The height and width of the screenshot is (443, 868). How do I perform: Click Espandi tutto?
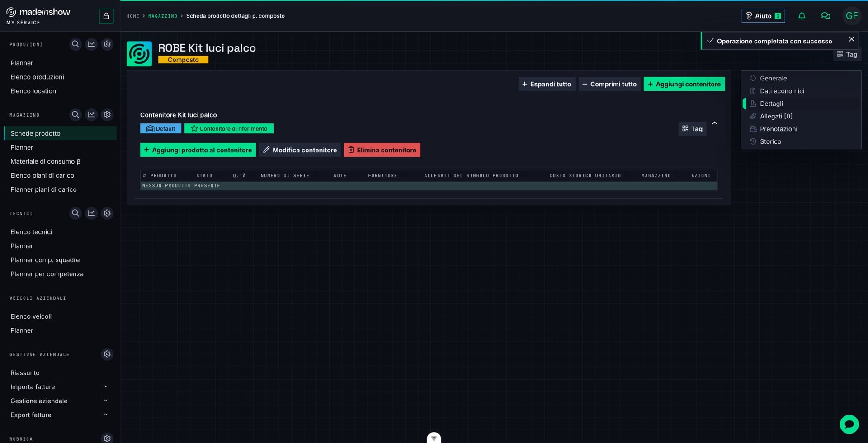(547, 84)
